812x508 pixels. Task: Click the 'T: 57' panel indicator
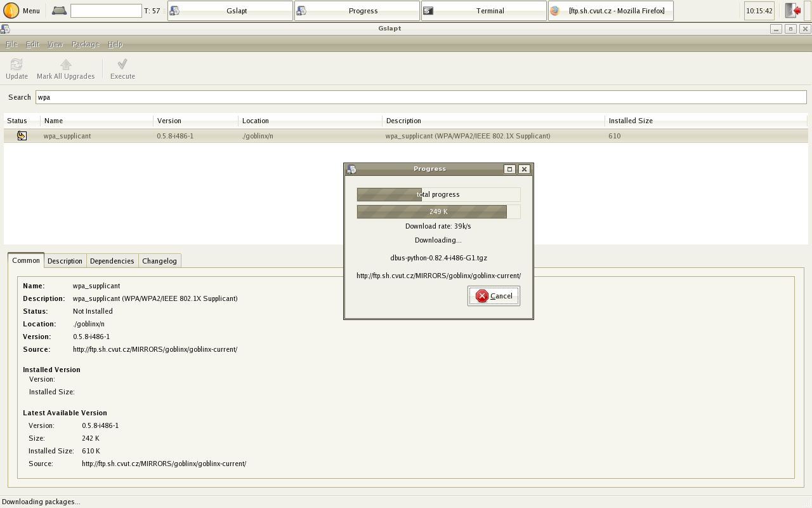(152, 11)
